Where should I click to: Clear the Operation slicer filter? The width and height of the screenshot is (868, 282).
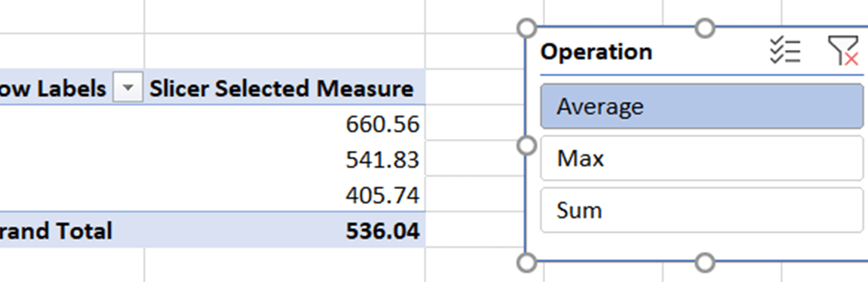coord(843,51)
